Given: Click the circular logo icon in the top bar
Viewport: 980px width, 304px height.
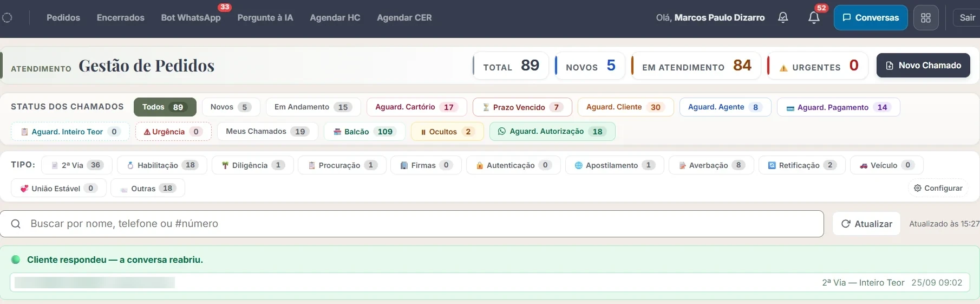Looking at the screenshot, I should point(7,17).
